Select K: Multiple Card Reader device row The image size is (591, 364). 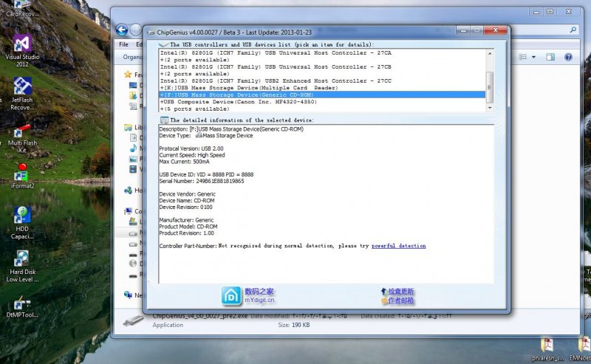[322, 88]
